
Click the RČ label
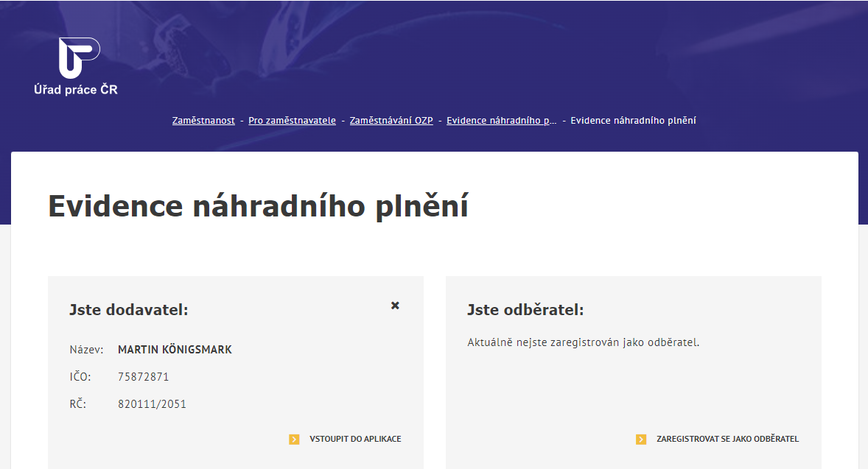[x=78, y=403]
